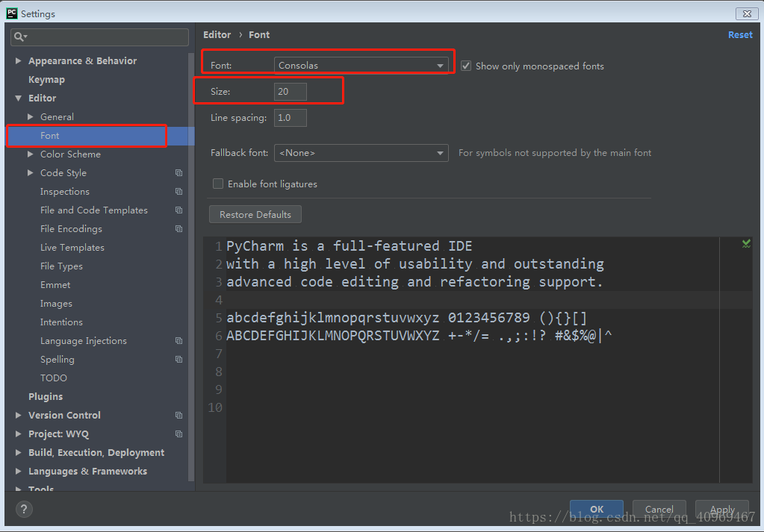
Task: Click project-level icon next to File and Code Templates
Action: (x=178, y=210)
